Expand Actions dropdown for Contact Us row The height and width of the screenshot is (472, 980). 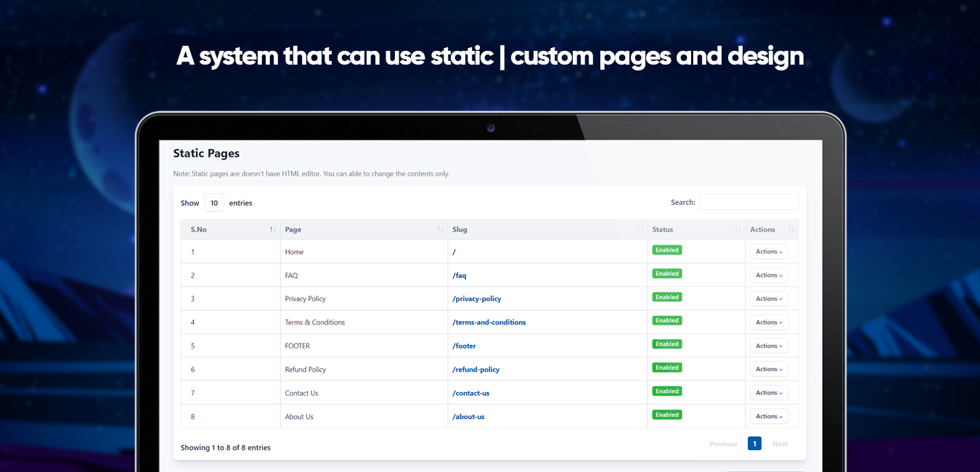coord(769,393)
